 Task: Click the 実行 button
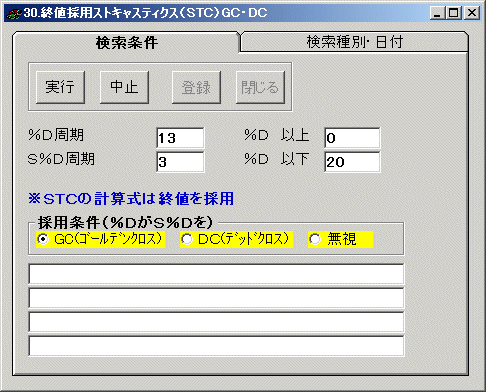(x=60, y=87)
